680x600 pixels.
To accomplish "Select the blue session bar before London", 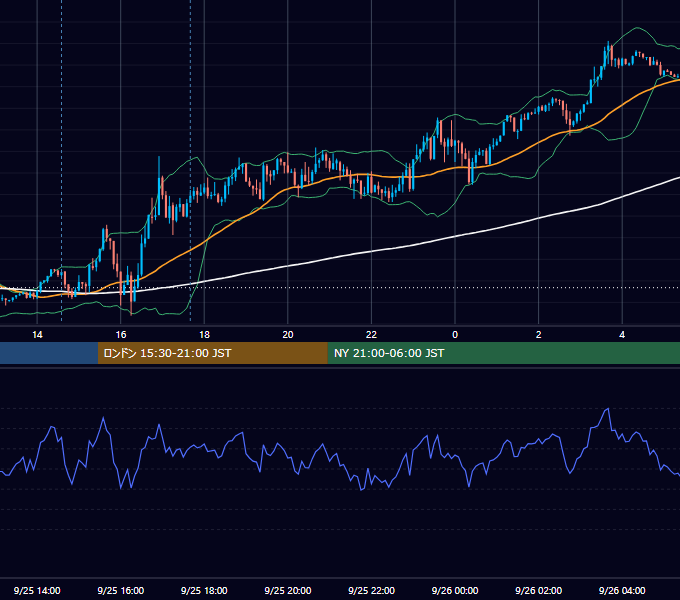I will (x=49, y=353).
